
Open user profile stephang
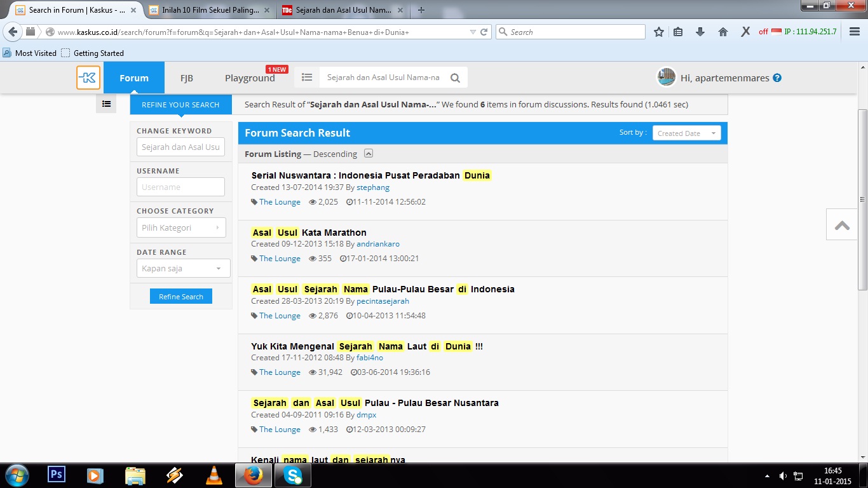point(373,187)
